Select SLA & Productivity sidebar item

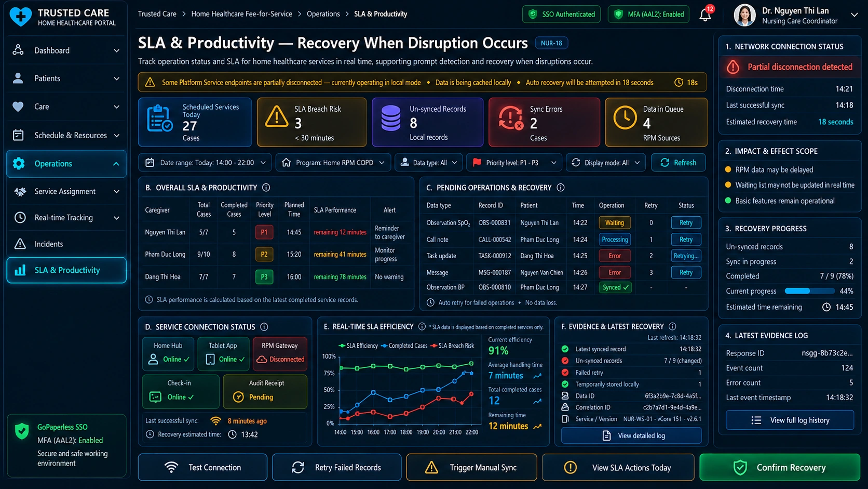point(66,270)
